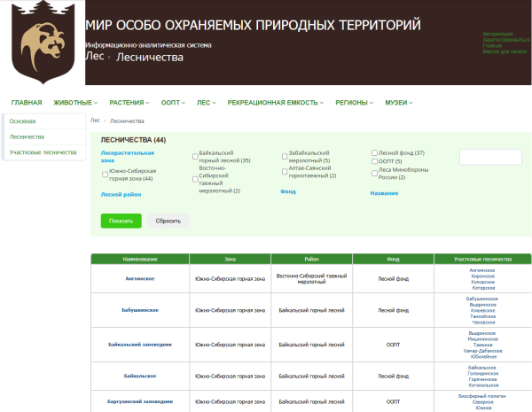Enable the Лесной фонд filter checkbox
Viewport: 532px width, 412px height.
tap(374, 152)
